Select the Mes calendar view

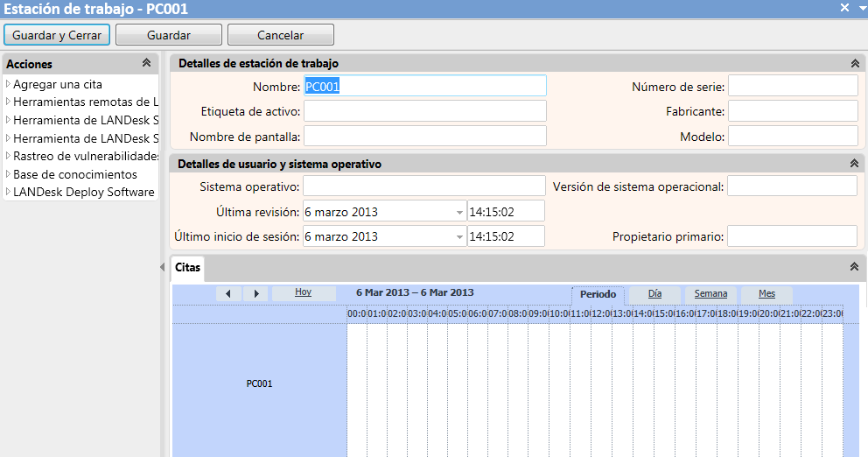[x=766, y=293]
